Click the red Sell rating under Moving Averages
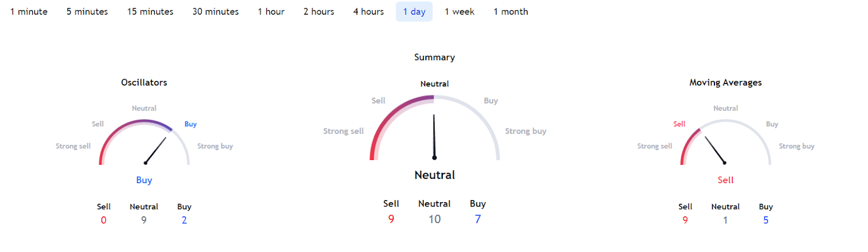 point(725,180)
